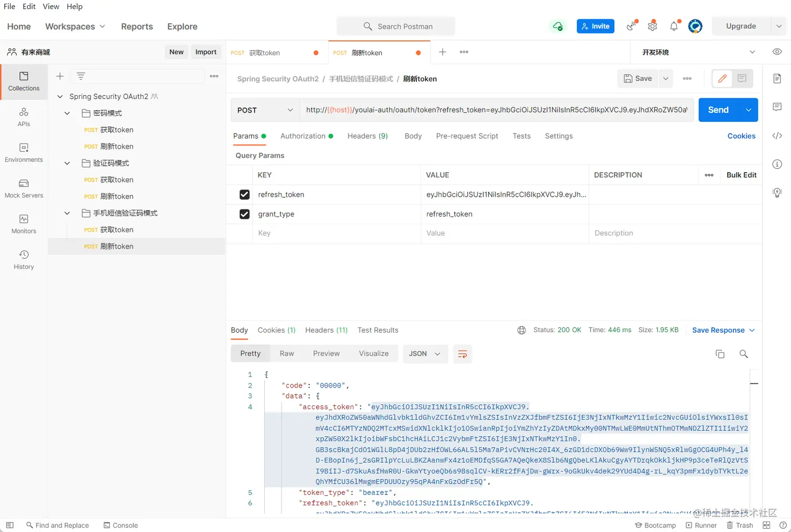Uncheck the refresh_token parameter checkbox
Screen dimensions: 791x532
tap(244, 195)
